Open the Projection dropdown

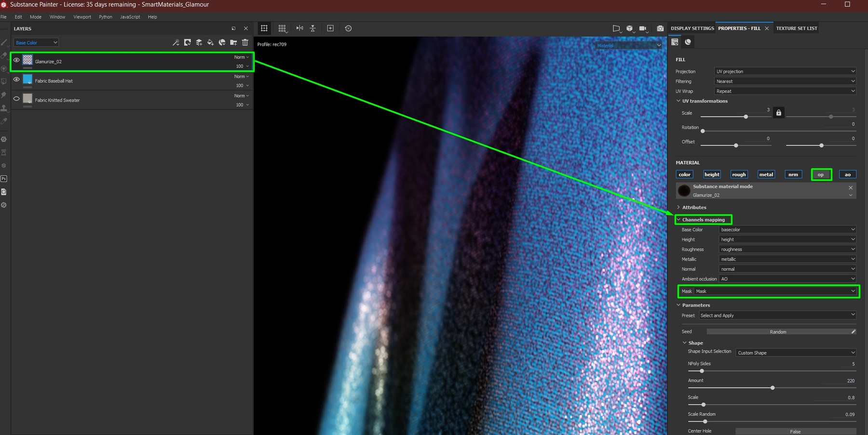coord(785,71)
